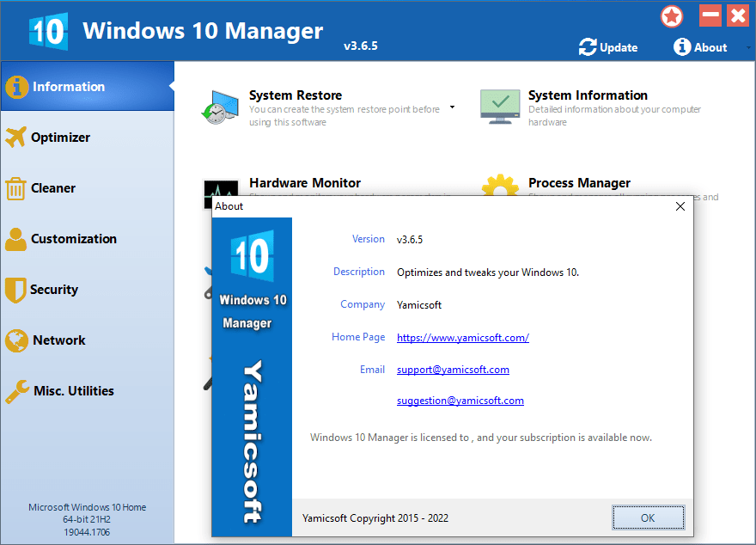This screenshot has height=545, width=756.
Task: Click the Customization person icon
Action: pyautogui.click(x=16, y=239)
